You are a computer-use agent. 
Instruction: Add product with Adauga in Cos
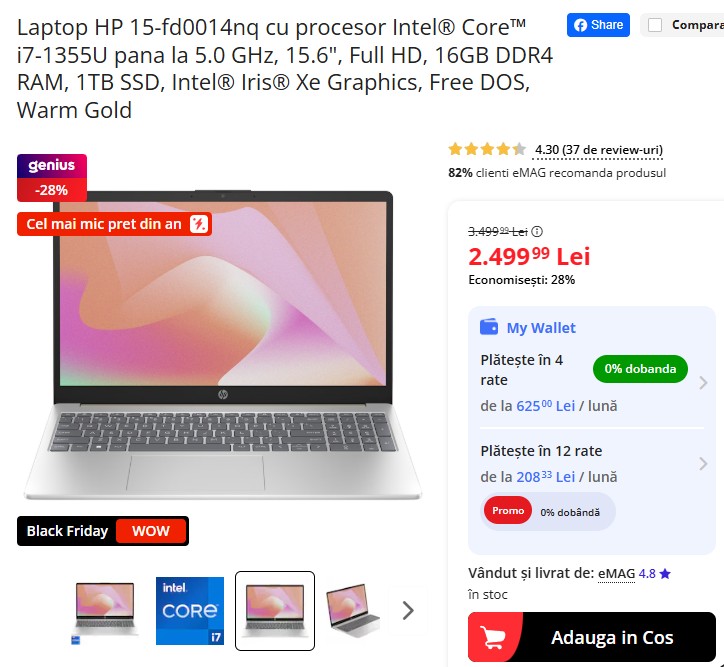coord(592,637)
